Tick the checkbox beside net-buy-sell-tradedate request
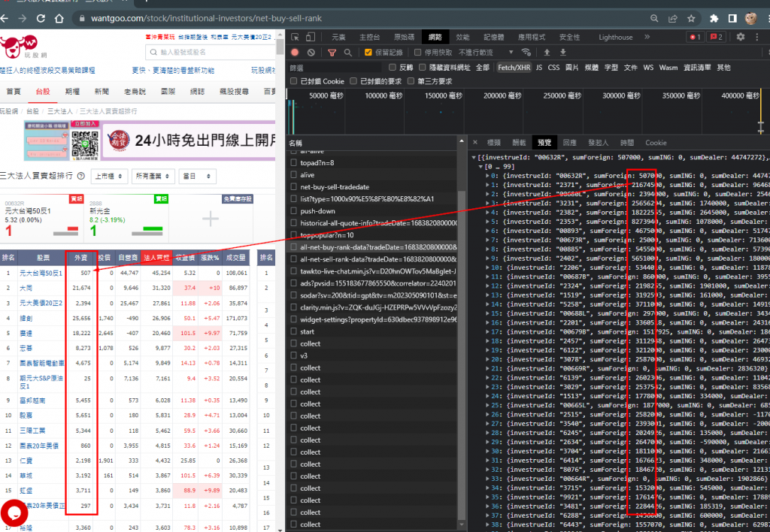 (x=294, y=186)
